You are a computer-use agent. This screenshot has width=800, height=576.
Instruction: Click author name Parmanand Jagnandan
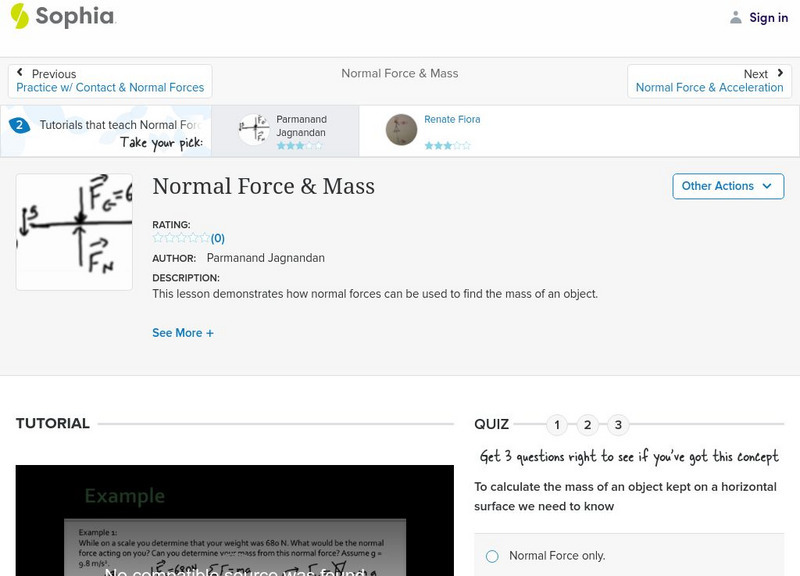point(265,258)
